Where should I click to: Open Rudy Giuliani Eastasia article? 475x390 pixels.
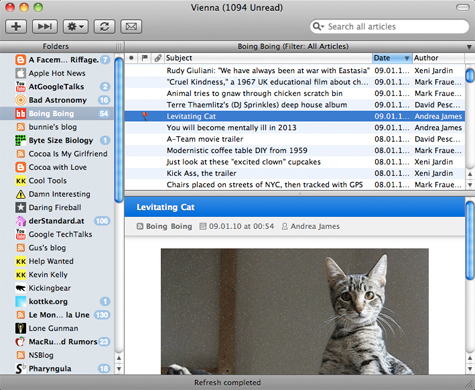tap(295, 70)
